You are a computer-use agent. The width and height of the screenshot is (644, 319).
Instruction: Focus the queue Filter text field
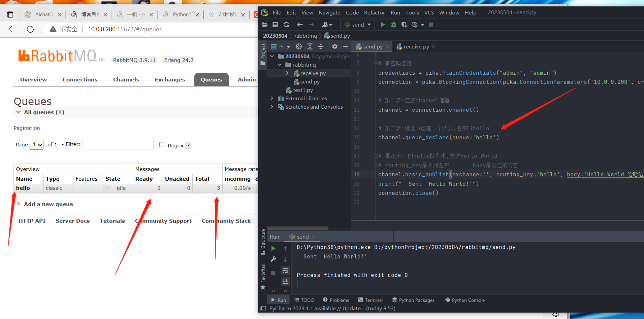click(x=118, y=145)
